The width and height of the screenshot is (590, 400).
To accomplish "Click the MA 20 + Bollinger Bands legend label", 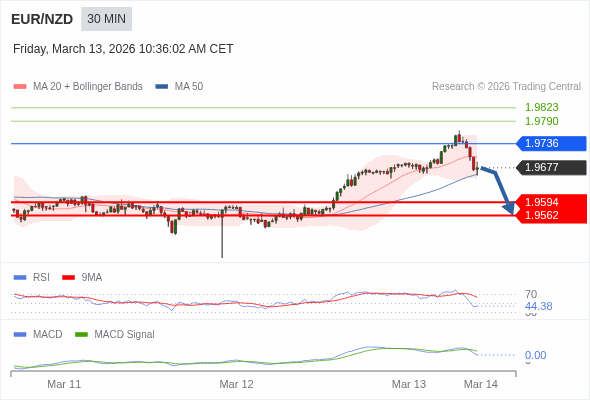I will (x=88, y=87).
